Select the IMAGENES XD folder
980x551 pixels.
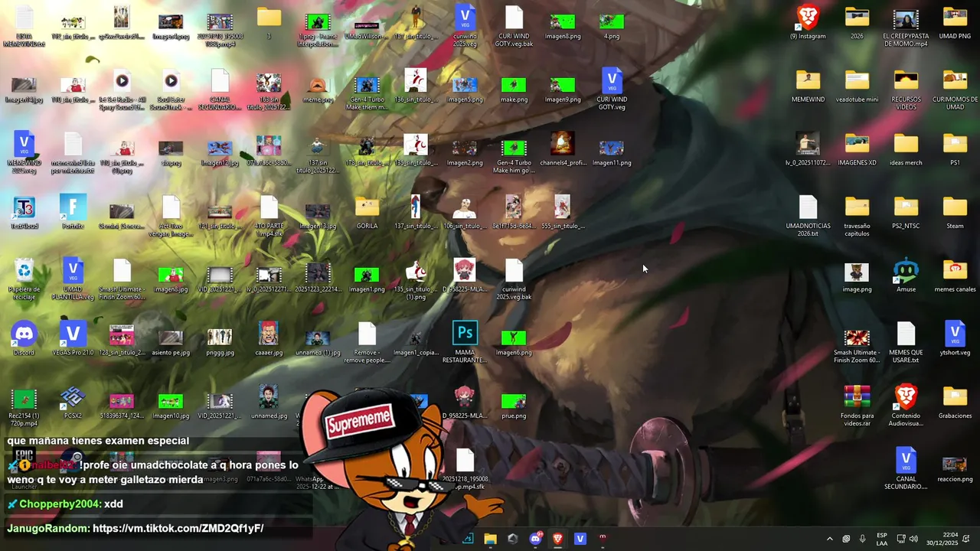tap(857, 149)
